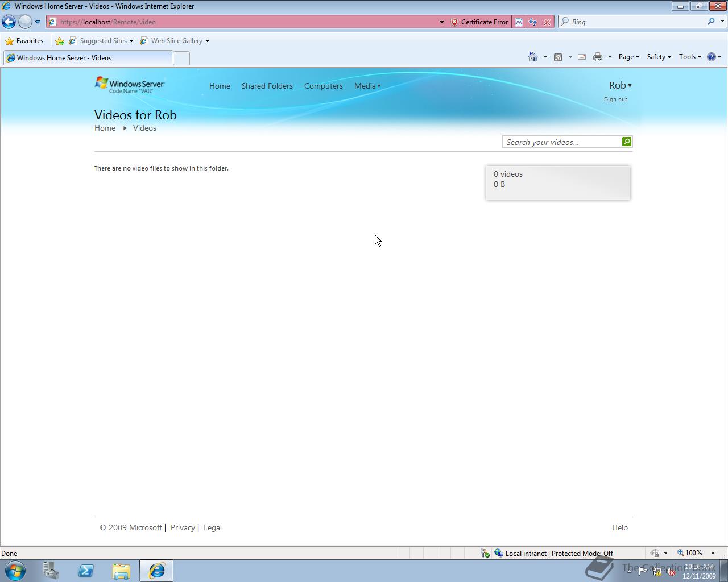Expand the zoom level dropdown arrow

713,553
